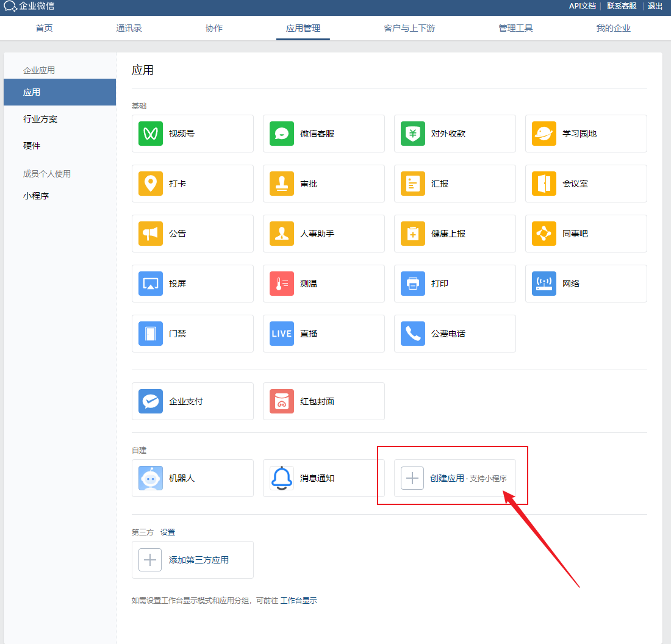Click the 企业微信 logo icon

pos(10,7)
